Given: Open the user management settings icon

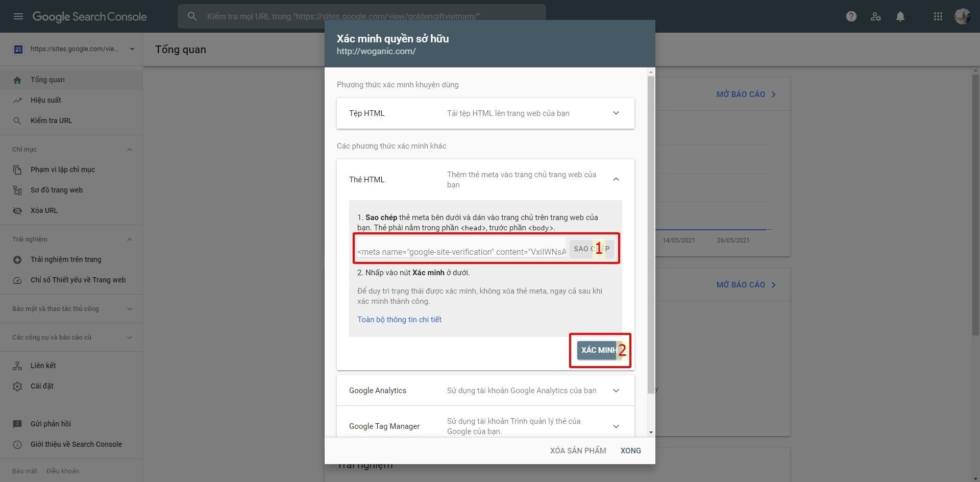Looking at the screenshot, I should tap(876, 16).
